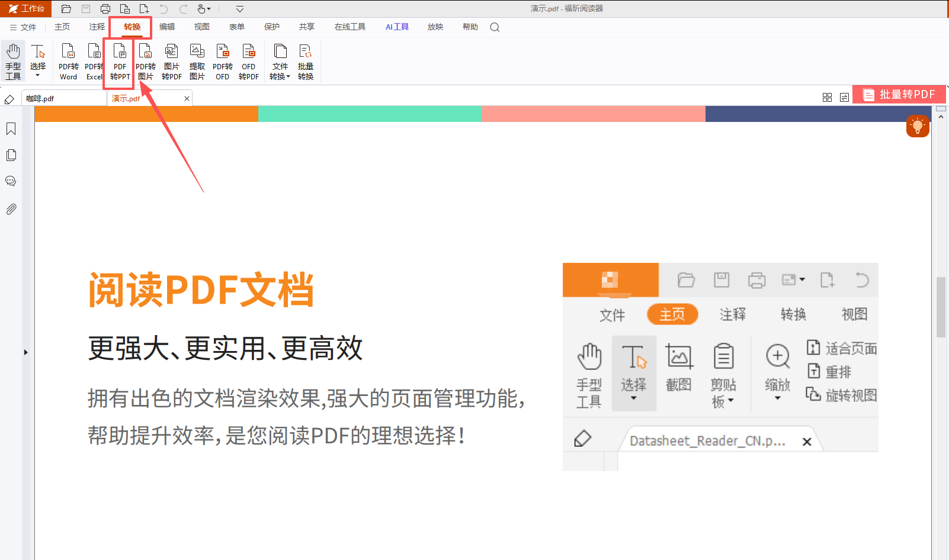Open the 文件 file menu
The height and width of the screenshot is (560, 949).
(23, 27)
